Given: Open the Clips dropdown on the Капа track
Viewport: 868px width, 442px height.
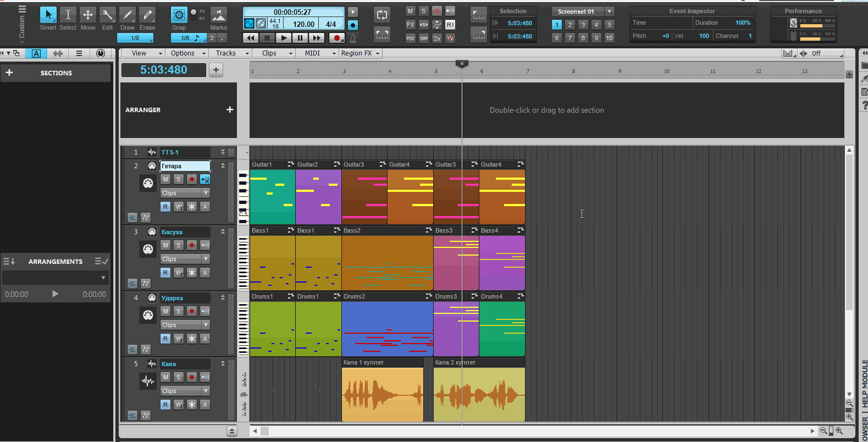Looking at the screenshot, I should tap(185, 391).
